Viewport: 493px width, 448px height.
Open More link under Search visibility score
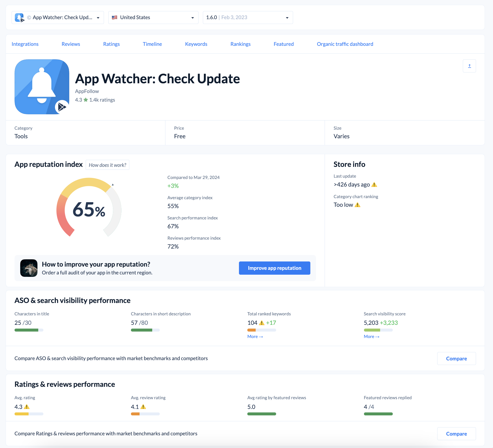pyautogui.click(x=371, y=336)
